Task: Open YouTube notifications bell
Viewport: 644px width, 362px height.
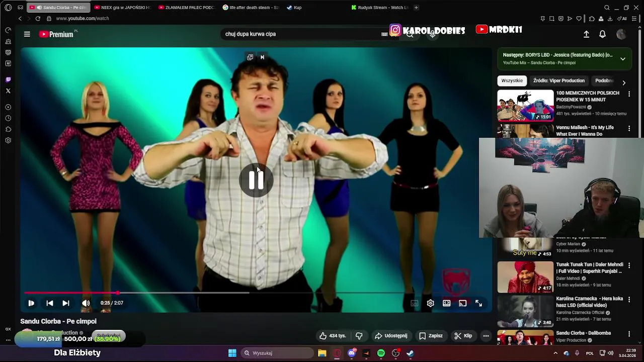Action: tap(602, 34)
